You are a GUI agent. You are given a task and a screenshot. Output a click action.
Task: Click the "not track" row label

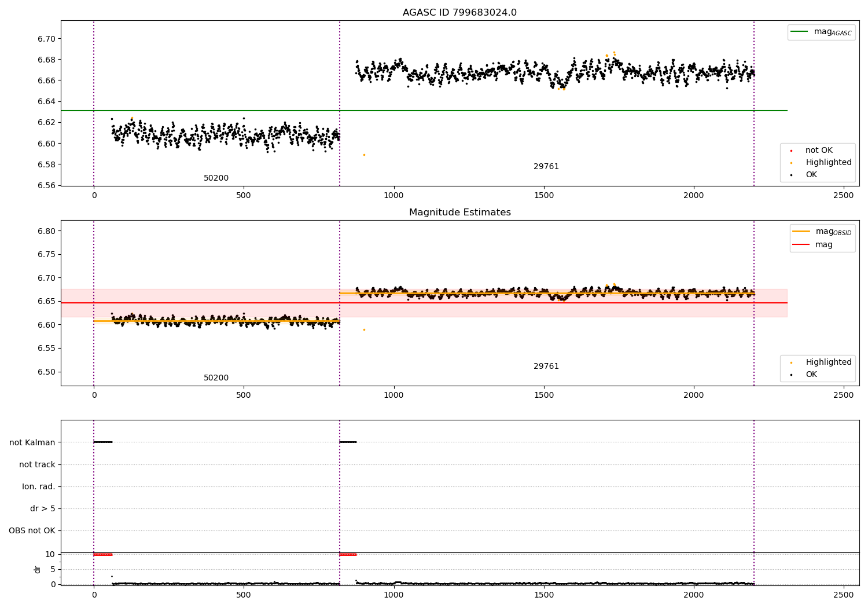(37, 464)
